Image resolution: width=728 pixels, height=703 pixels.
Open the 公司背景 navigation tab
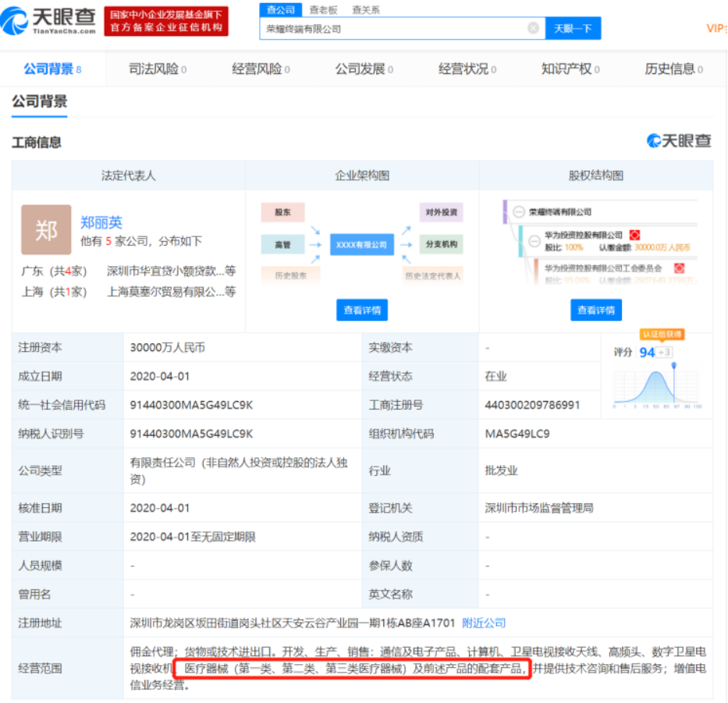pos(52,69)
